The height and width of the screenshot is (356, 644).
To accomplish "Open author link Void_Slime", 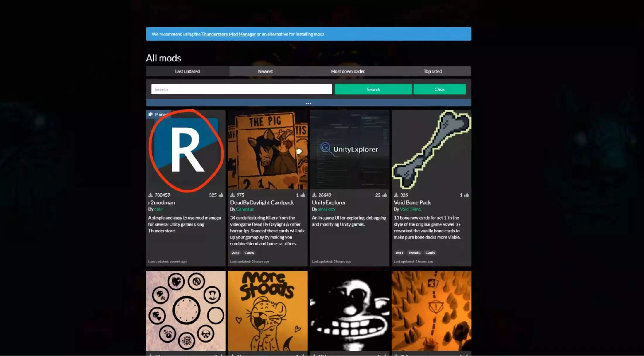I will click(x=410, y=209).
